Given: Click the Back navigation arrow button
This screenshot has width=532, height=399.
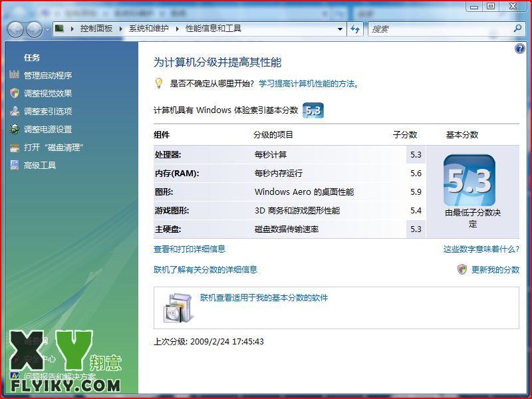Looking at the screenshot, I should coord(15,29).
